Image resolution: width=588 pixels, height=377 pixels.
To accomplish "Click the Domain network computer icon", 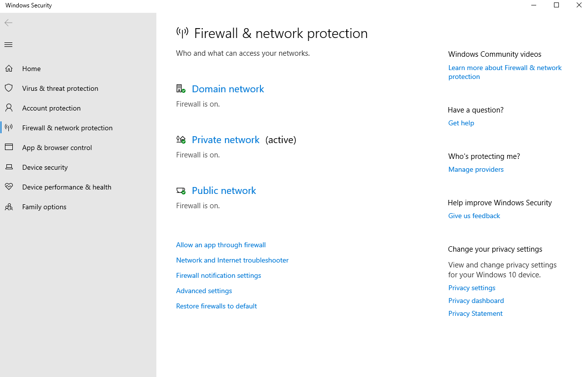I will point(181,88).
